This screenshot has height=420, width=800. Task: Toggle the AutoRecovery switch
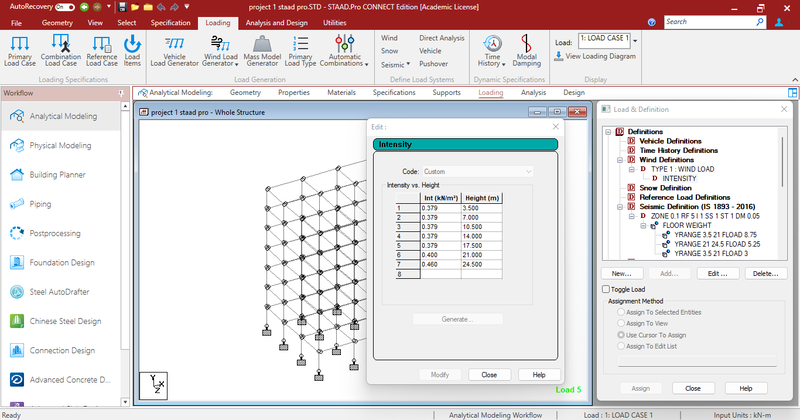point(65,7)
